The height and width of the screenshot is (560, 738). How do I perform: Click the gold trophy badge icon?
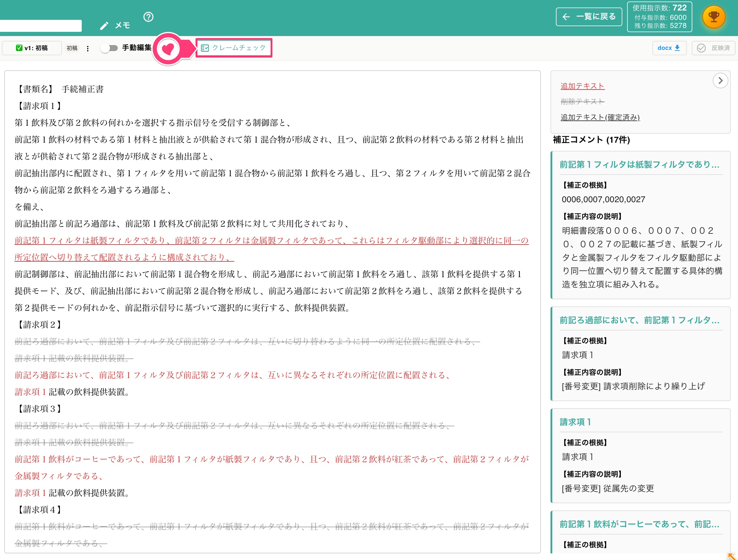click(714, 17)
